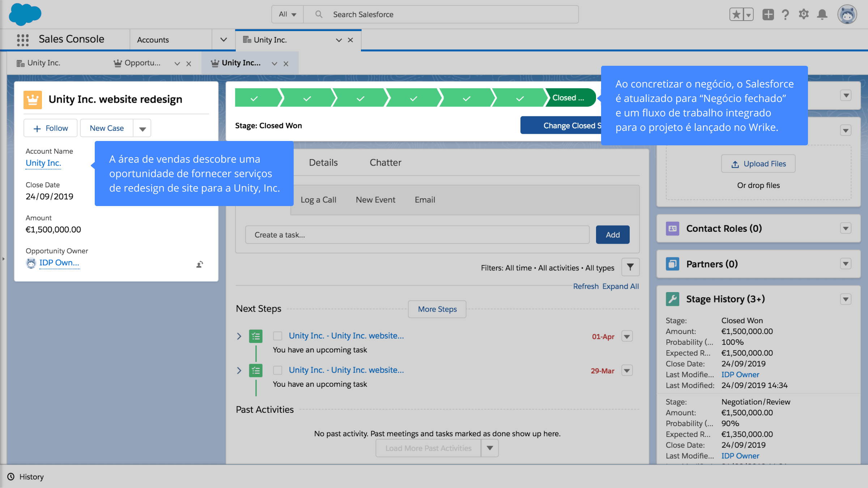Screen dimensions: 868x488
Task: Click the Add task button
Action: [x=613, y=235]
